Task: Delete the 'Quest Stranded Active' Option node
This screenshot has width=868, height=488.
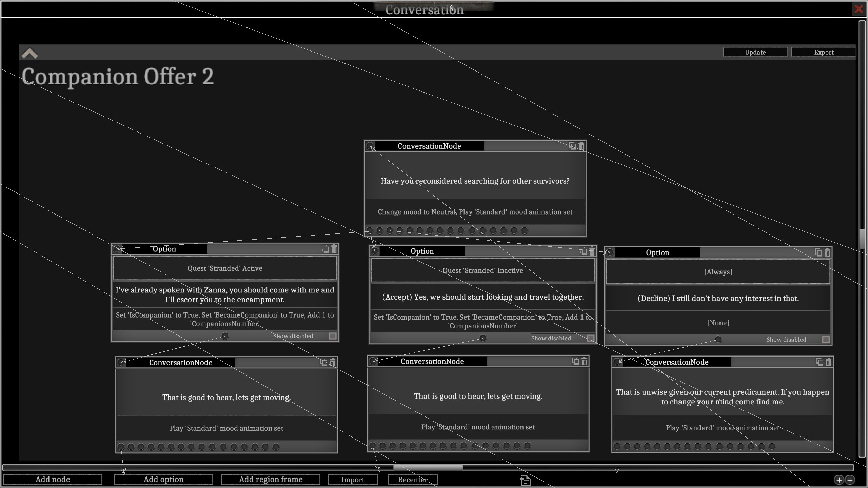Action: point(334,249)
